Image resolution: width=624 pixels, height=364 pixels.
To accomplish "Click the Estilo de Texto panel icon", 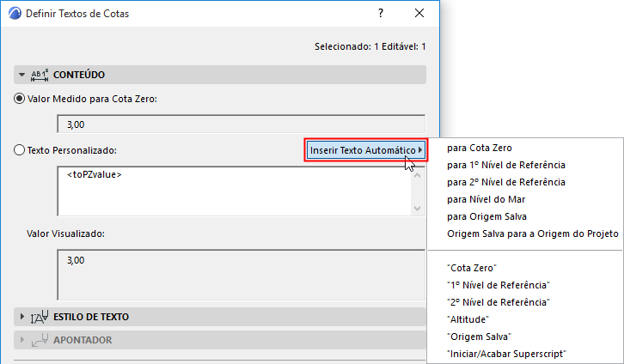I will tap(40, 317).
